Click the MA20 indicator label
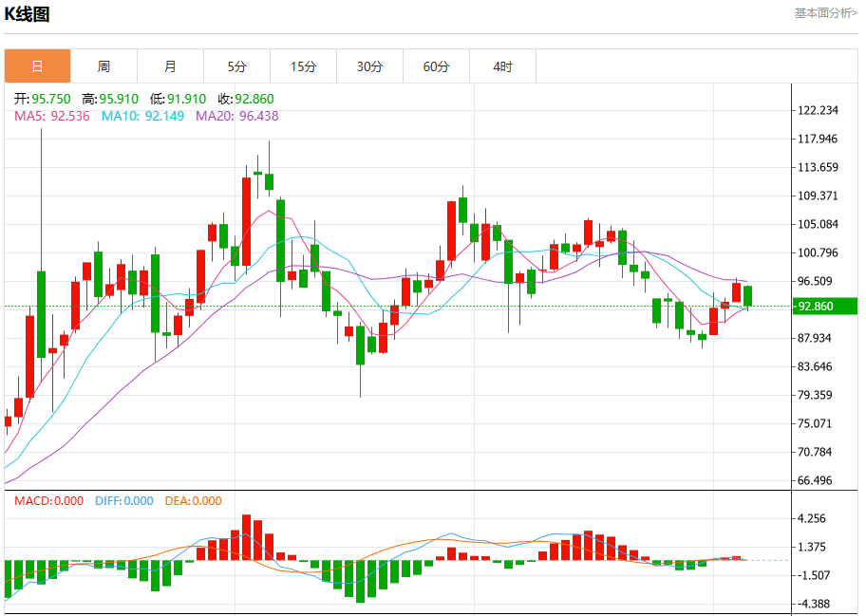866x616 pixels. click(x=237, y=116)
